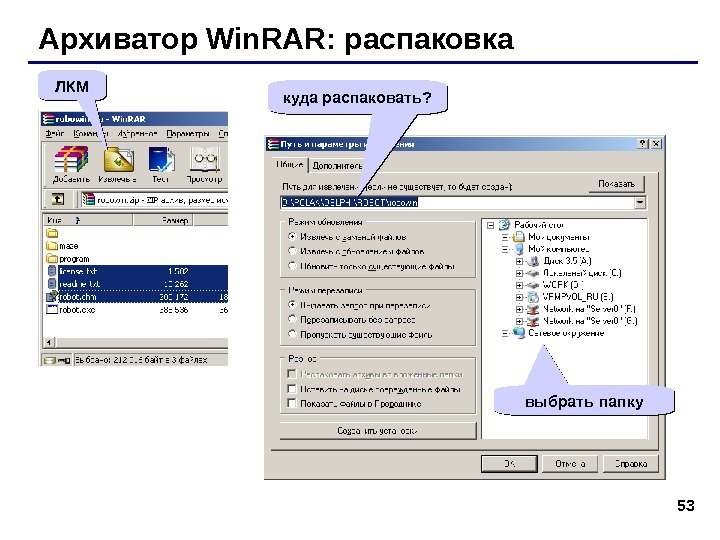Click the archive icon in the WinRAR address bar

(x=88, y=199)
